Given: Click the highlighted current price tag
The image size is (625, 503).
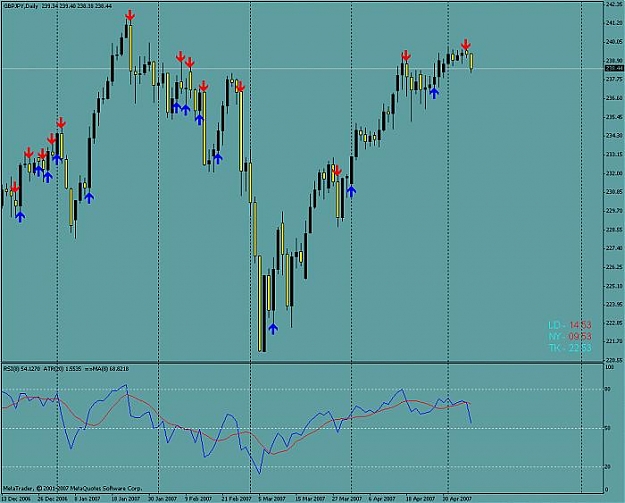Looking at the screenshot, I should pos(614,68).
